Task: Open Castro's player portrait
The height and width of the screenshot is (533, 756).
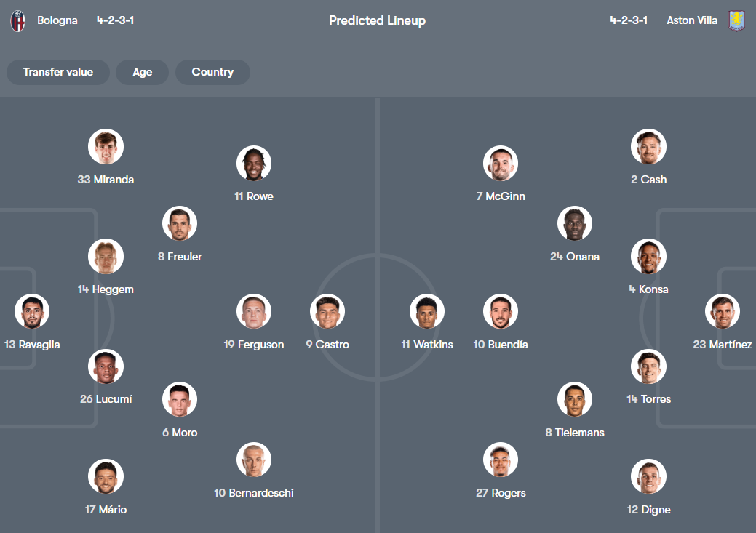Action: (327, 312)
